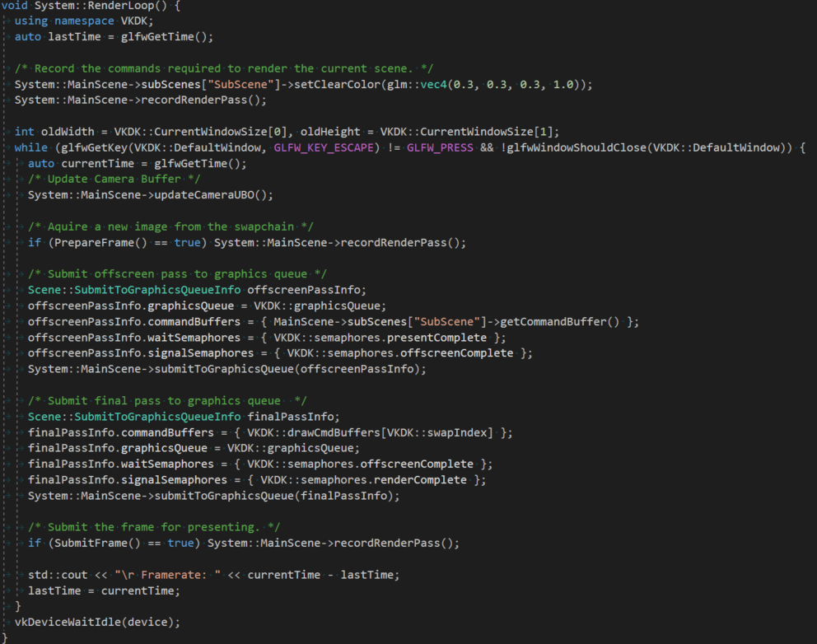The image size is (817, 644).
Task: Click finalPassInfo.signalSemaphores assignment
Action: tap(257, 480)
